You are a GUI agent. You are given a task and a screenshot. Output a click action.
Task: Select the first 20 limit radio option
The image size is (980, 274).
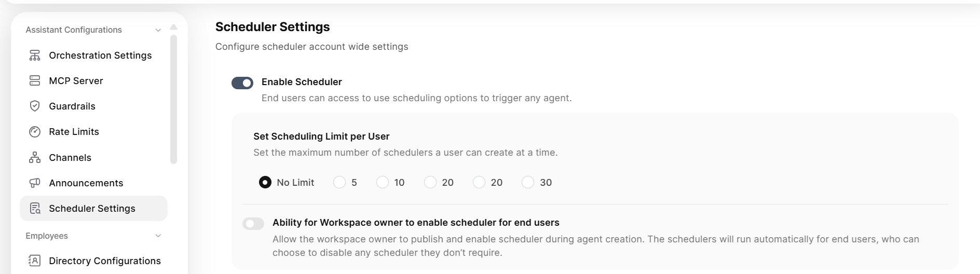click(430, 183)
